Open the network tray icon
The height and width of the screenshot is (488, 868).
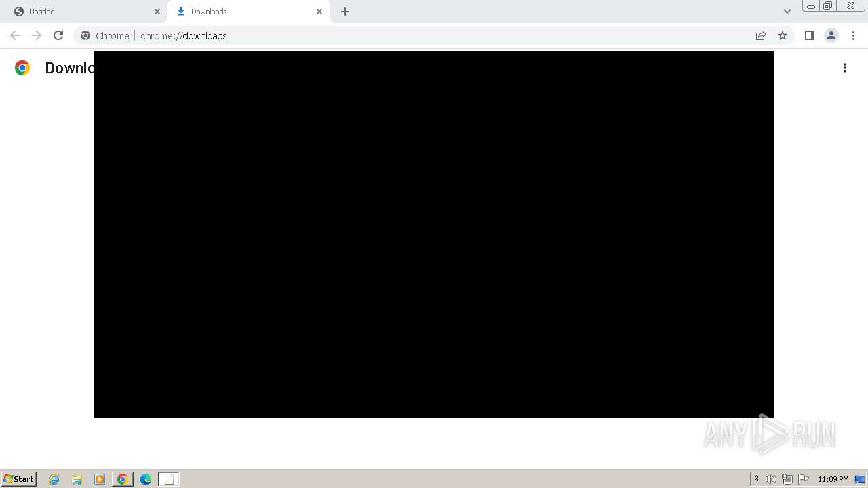787,479
